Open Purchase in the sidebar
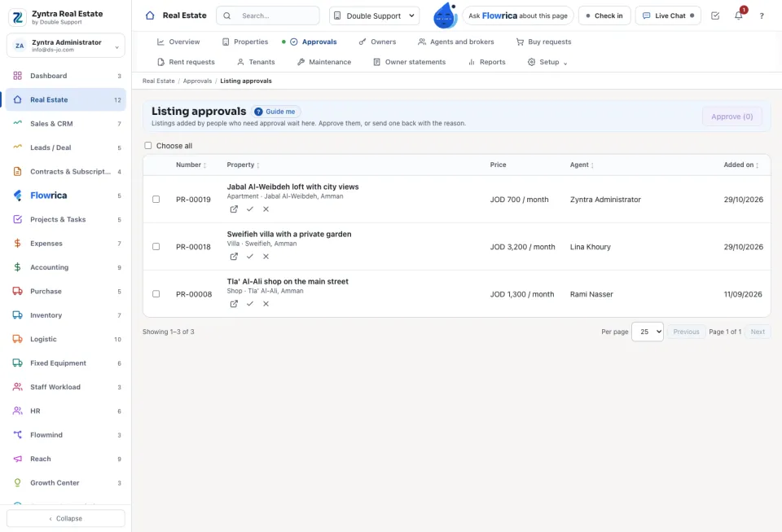 [66, 291]
